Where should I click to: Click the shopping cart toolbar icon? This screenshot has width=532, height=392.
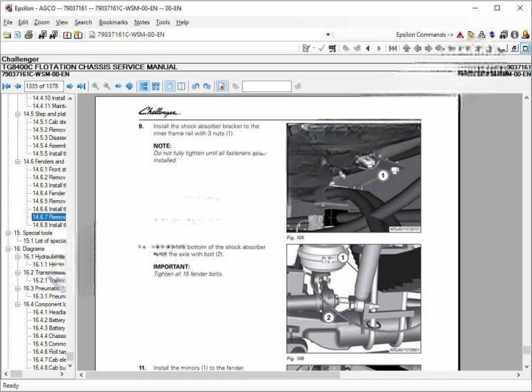click(x=332, y=48)
